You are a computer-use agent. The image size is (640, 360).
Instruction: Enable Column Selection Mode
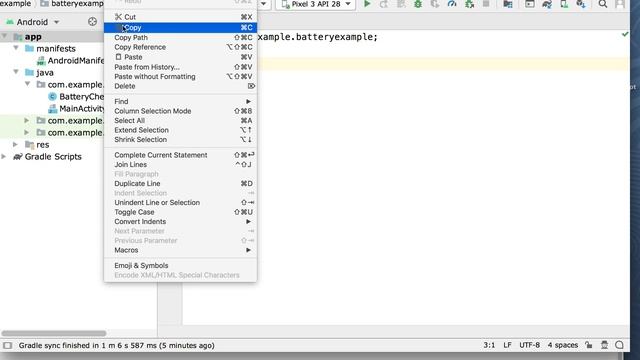[x=180, y=111]
